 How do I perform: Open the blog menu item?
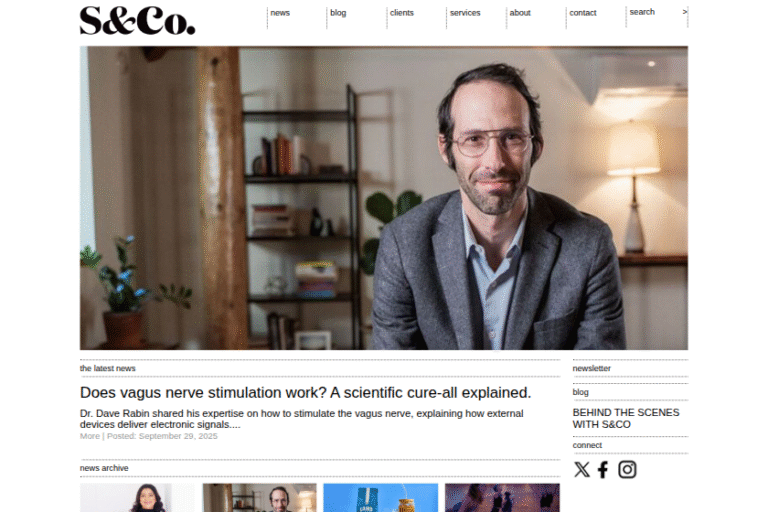pos(338,13)
